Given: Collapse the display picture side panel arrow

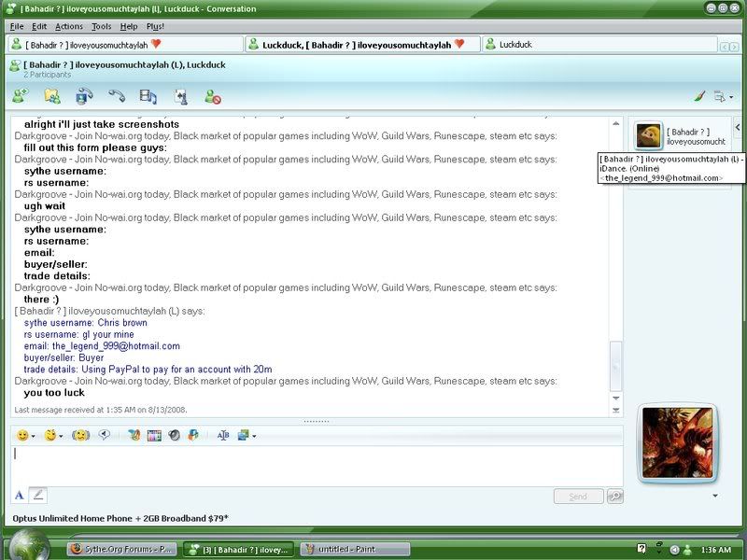Looking at the screenshot, I should point(738,128).
